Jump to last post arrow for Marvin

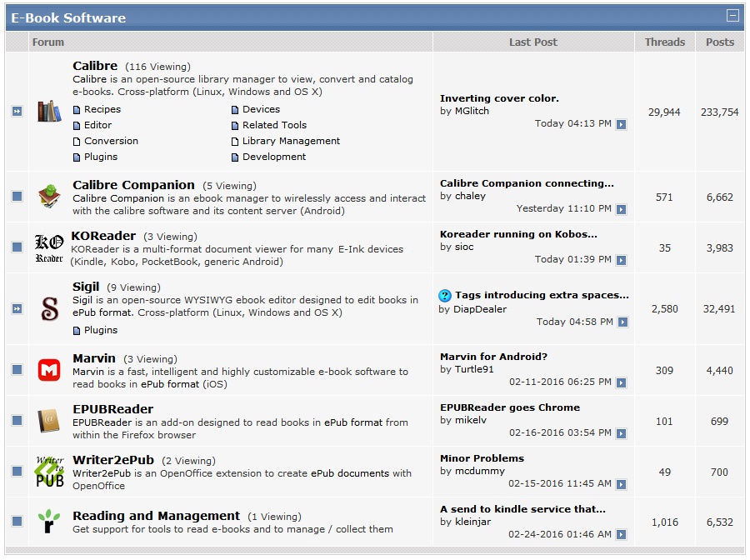[622, 382]
